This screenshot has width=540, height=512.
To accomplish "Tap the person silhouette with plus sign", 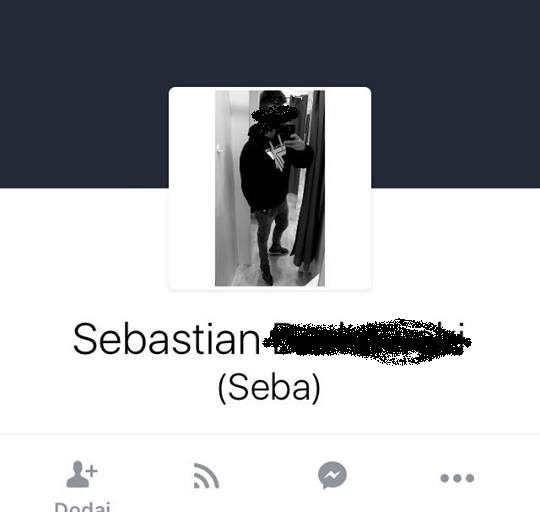I will coord(82,474).
